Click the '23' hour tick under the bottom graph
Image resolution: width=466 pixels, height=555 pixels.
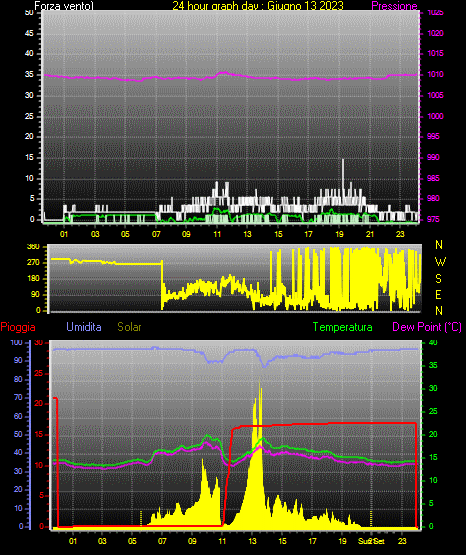402,541
